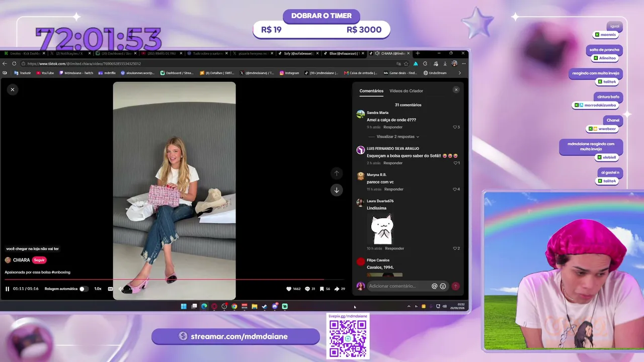Go to the previous video with the up arrow
644x362 pixels.
(337, 173)
